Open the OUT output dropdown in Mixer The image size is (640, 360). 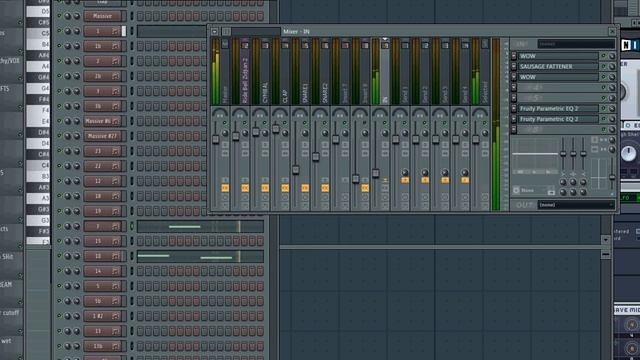[x=576, y=205]
